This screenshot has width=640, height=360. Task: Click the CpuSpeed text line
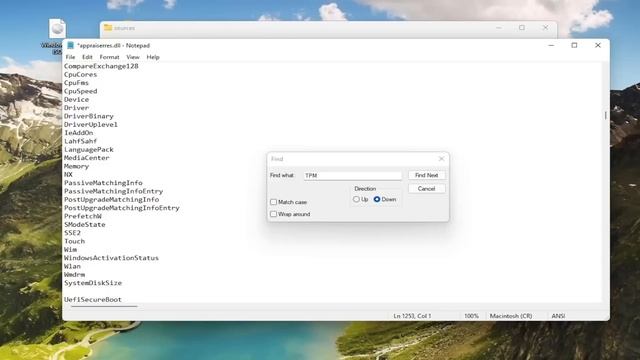tap(80, 91)
